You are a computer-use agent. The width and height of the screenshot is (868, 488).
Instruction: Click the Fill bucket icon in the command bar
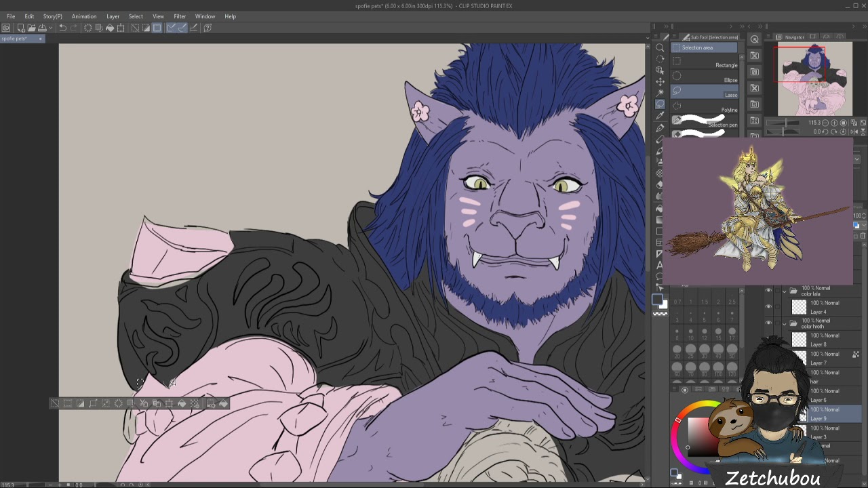coord(110,28)
